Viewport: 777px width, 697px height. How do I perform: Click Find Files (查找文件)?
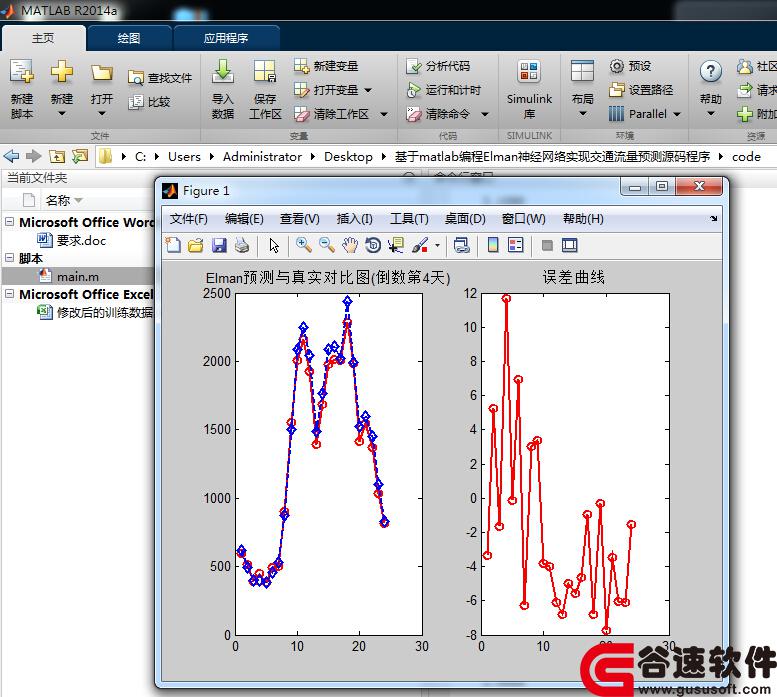(x=160, y=78)
